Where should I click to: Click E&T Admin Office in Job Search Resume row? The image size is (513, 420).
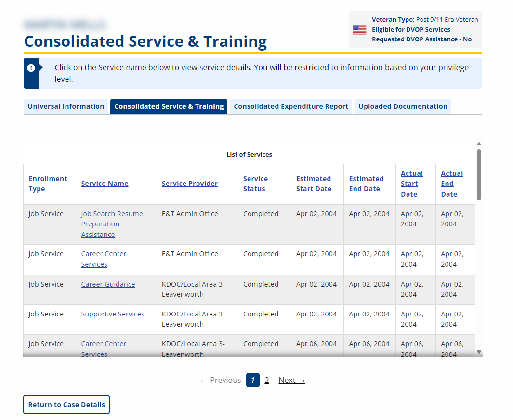[190, 214]
